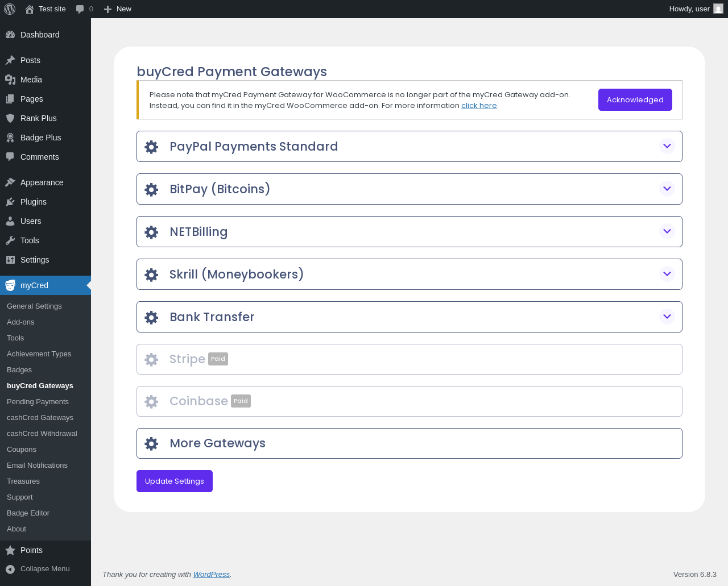Click the gear icon beside PayPal Payments Standard
Screen dimensions: 728x586
click(151, 147)
